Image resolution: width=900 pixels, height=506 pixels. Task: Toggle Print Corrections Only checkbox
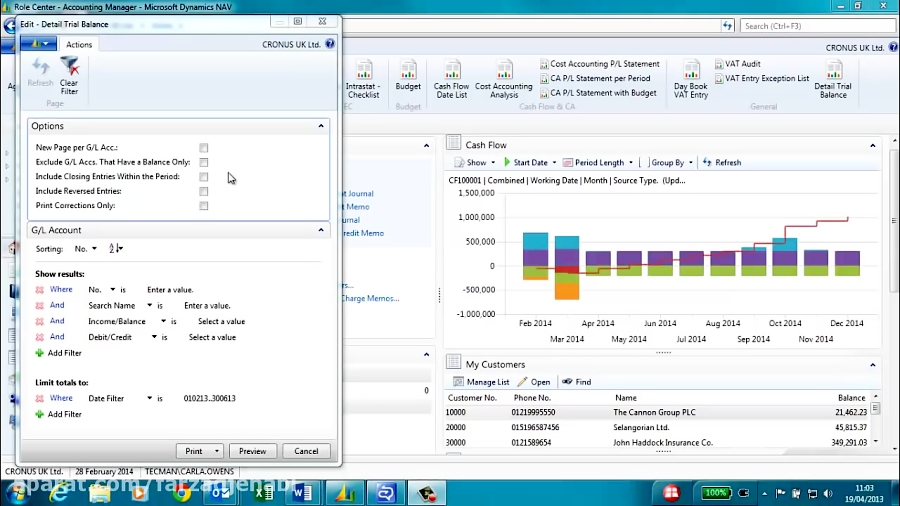click(x=204, y=205)
